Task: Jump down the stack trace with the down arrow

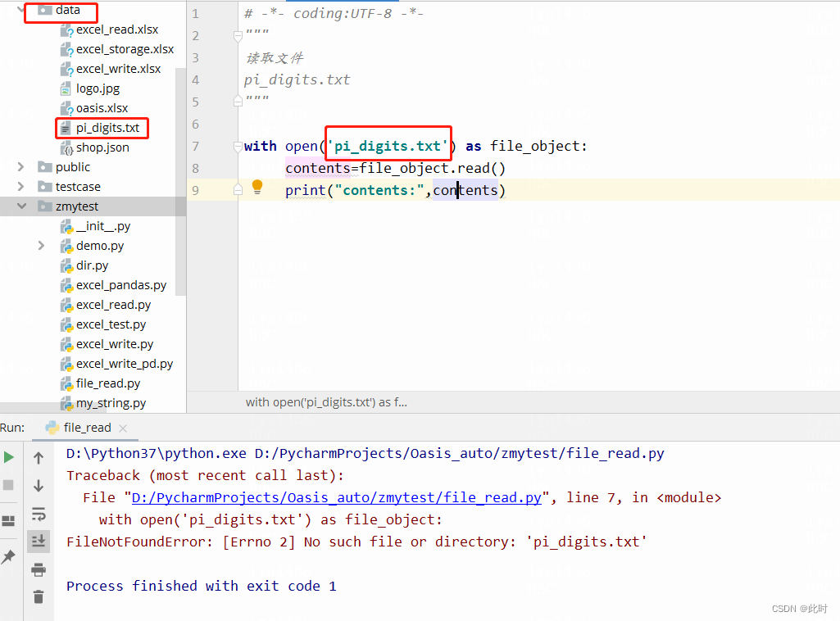Action: coord(39,487)
